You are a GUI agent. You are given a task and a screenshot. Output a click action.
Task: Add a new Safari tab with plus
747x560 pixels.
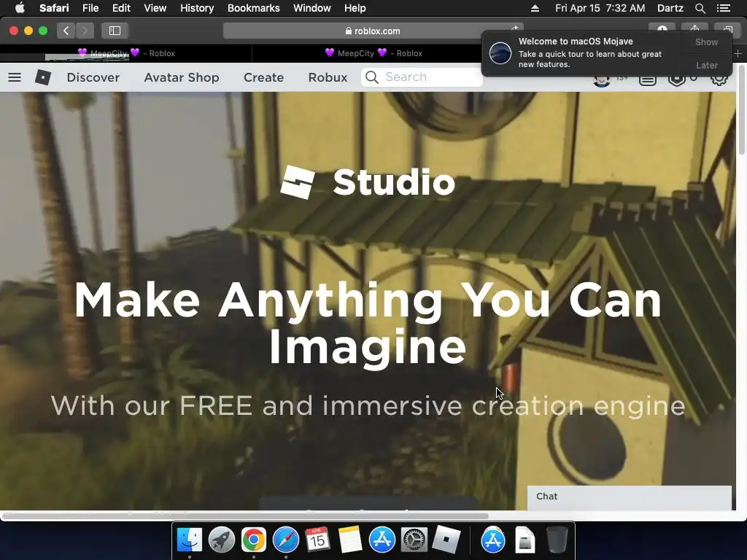click(x=738, y=54)
